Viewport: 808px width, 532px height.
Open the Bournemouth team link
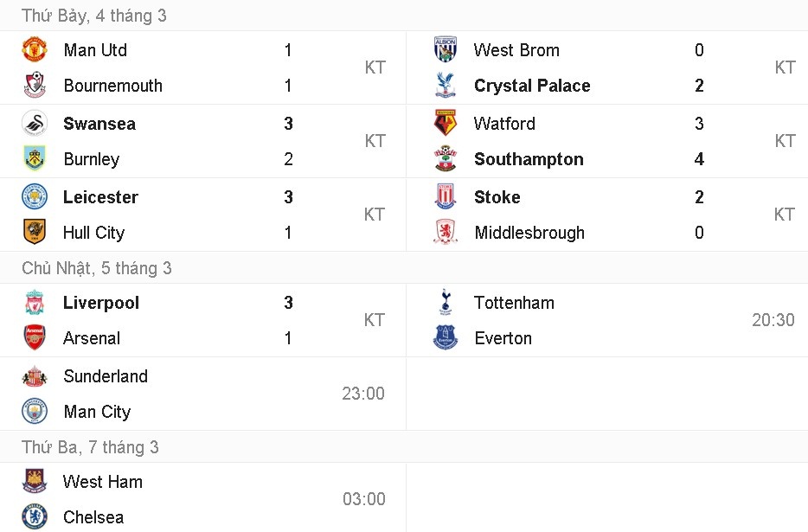pyautogui.click(x=112, y=86)
